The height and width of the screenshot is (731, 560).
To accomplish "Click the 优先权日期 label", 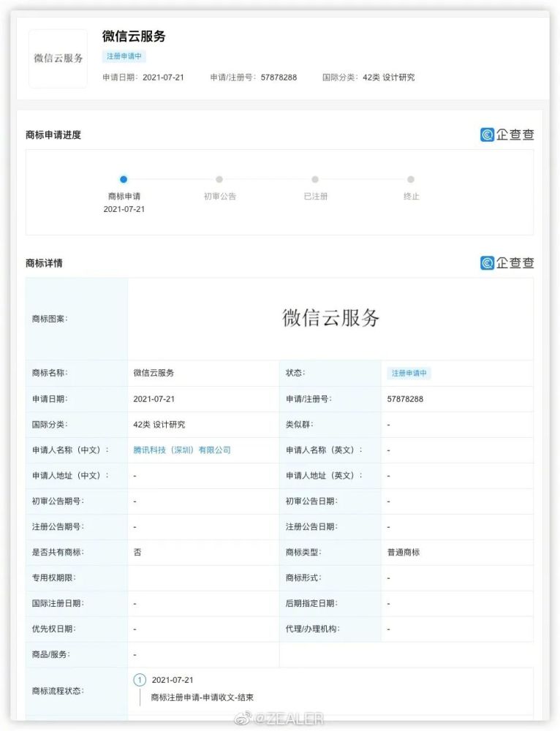I will [53, 629].
